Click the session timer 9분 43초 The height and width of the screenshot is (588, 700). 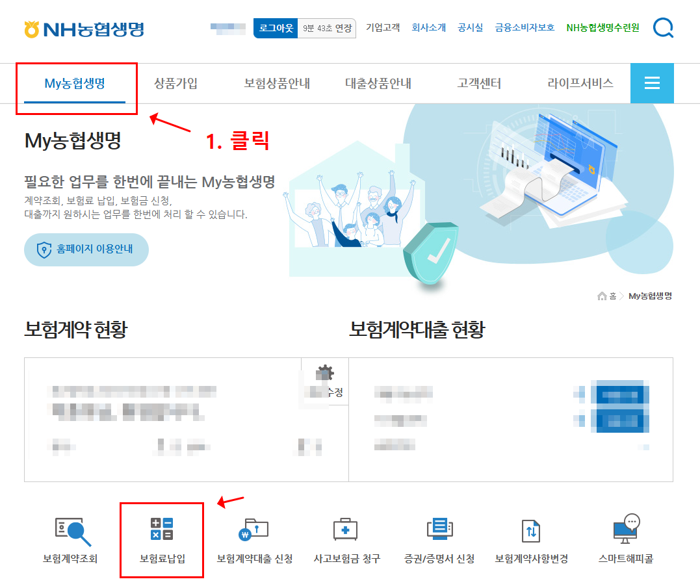click(x=317, y=29)
